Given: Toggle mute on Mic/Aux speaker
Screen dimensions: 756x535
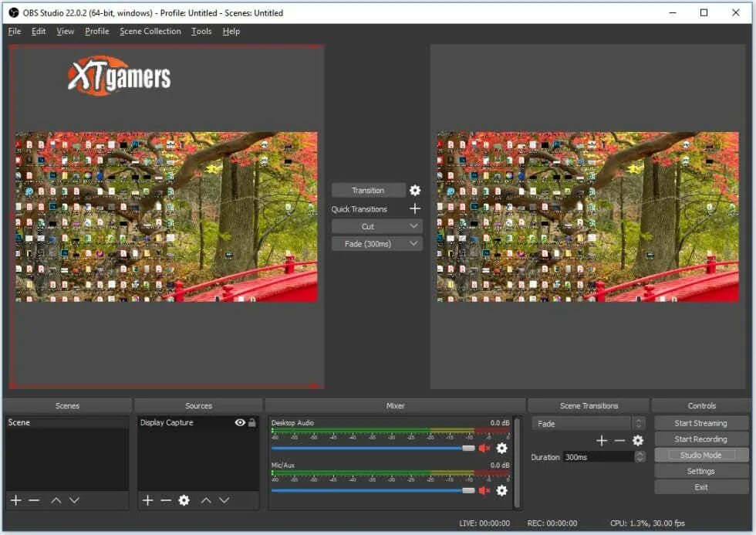Looking at the screenshot, I should [x=484, y=491].
